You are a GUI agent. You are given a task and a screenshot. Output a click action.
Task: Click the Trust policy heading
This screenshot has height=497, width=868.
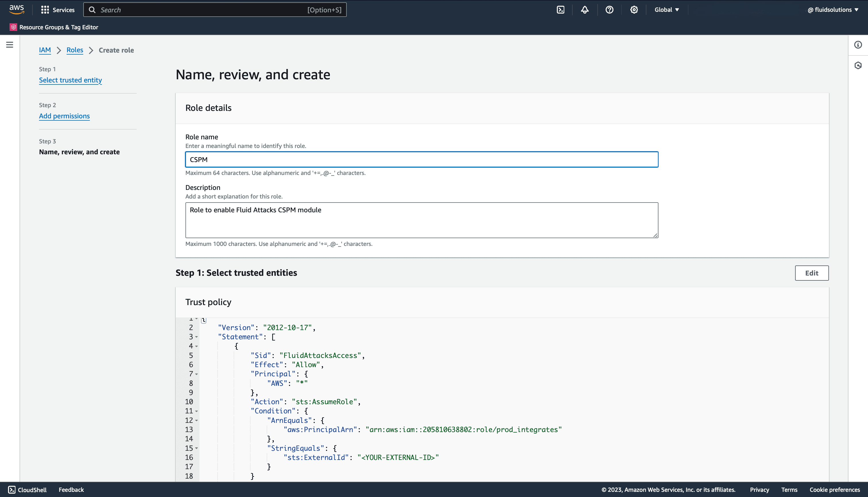pos(208,302)
